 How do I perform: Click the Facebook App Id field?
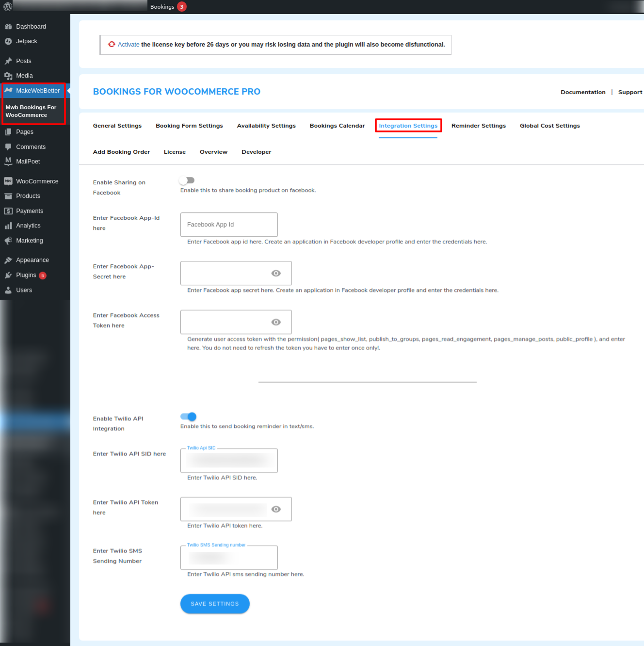pyautogui.click(x=229, y=225)
